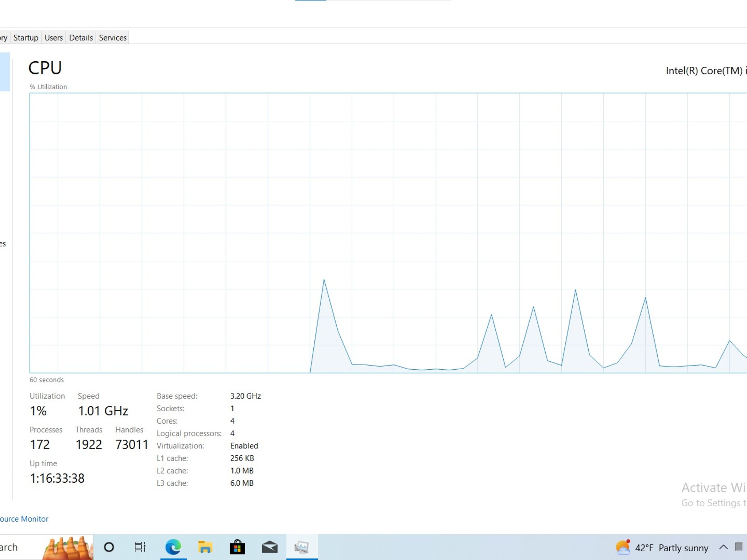Open Task View from taskbar
747x560 pixels.
[x=140, y=547]
